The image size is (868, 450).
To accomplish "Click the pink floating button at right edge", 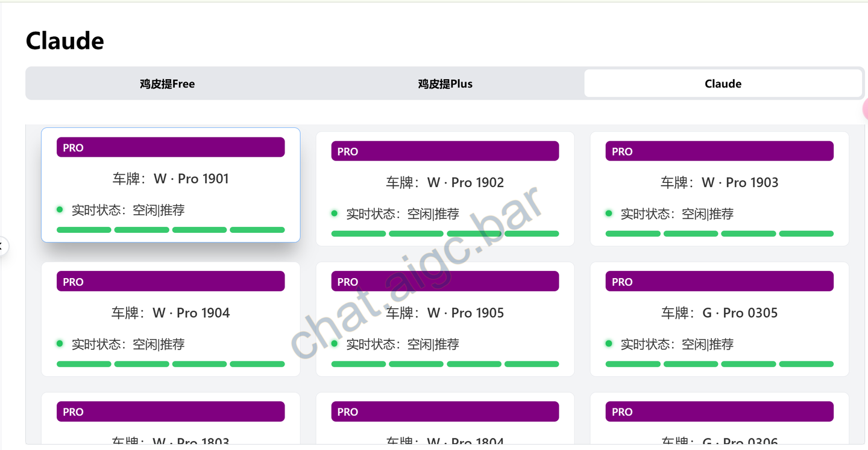I will pyautogui.click(x=865, y=109).
